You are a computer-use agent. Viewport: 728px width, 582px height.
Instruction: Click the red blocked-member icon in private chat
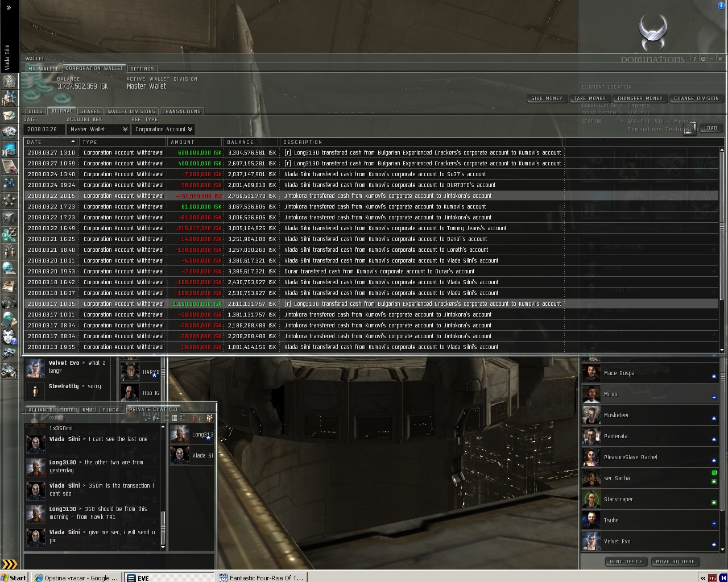tap(194, 418)
